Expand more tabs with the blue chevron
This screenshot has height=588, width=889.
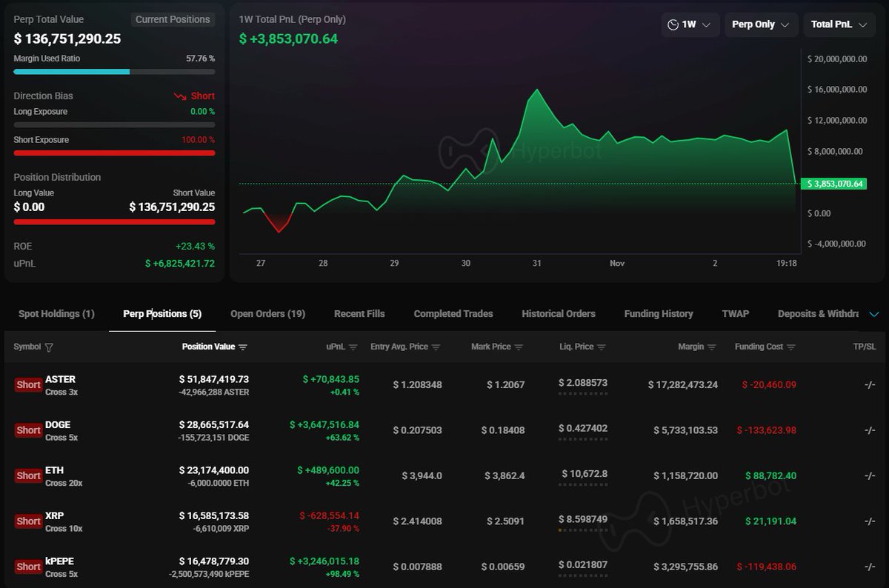coord(873,314)
